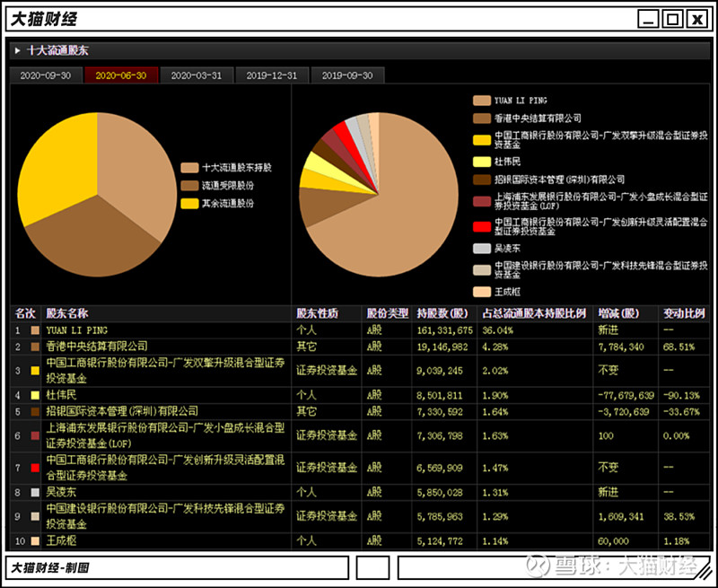
Task: Select YUAN LI PING in the shareholder table
Action: (77, 330)
